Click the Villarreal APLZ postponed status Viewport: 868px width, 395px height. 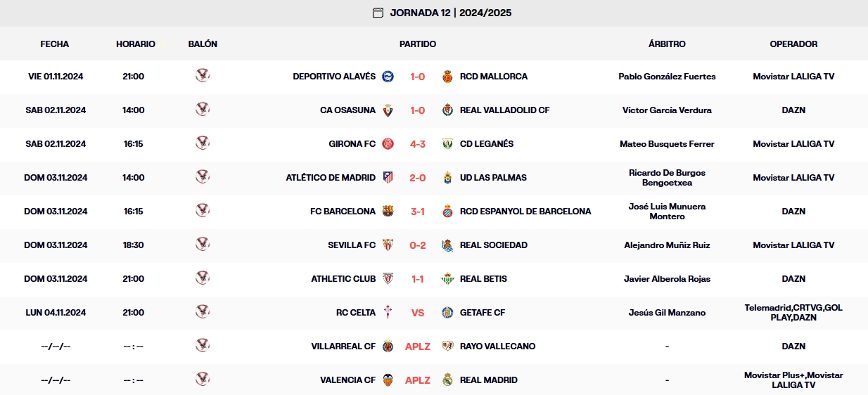[418, 347]
